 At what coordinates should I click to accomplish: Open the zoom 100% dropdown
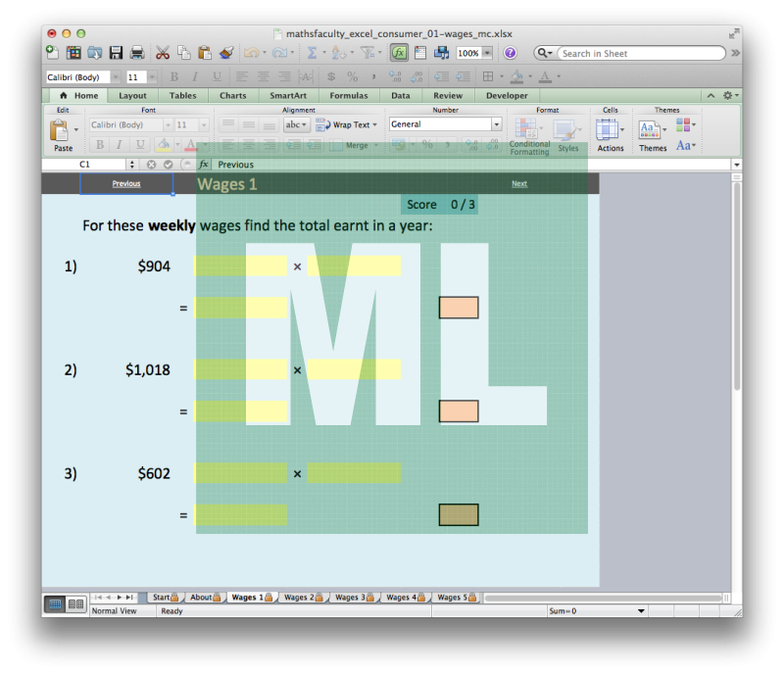[x=488, y=53]
